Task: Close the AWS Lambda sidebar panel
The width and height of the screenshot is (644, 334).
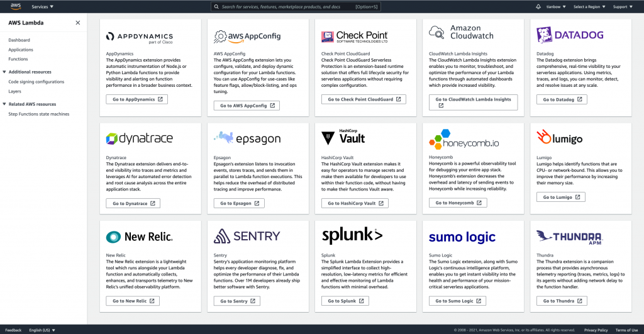Action: [77, 23]
